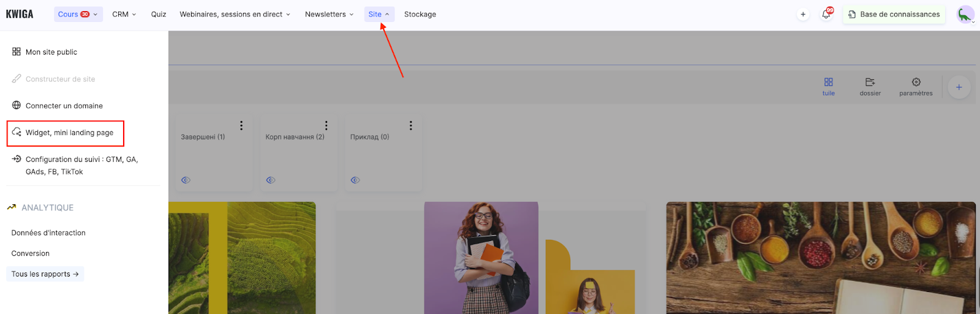Click the KWIGA logo
The width and height of the screenshot is (980, 314).
pos(20,14)
